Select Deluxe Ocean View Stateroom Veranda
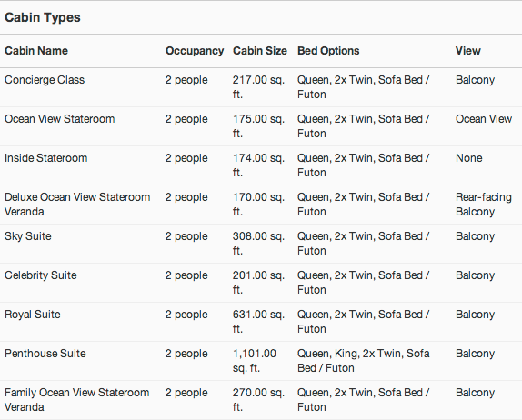Image resolution: width=522 pixels, height=420 pixels. pyautogui.click(x=77, y=205)
